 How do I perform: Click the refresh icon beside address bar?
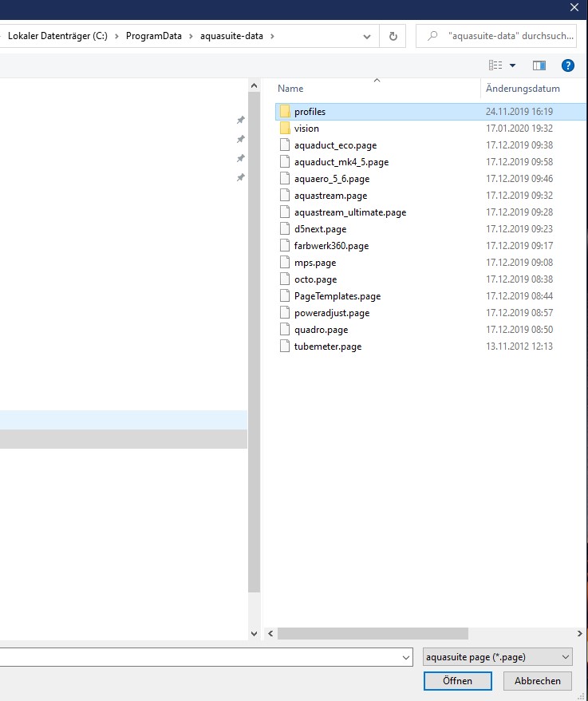393,36
